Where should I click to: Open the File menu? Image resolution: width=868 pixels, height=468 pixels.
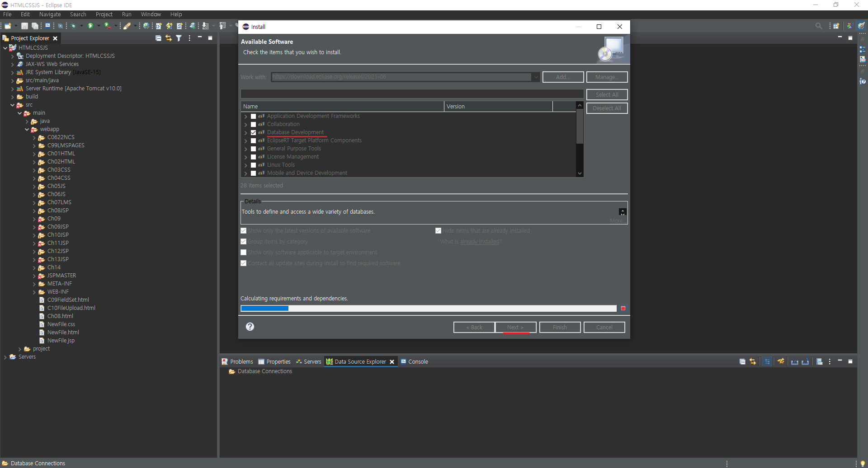(x=7, y=14)
